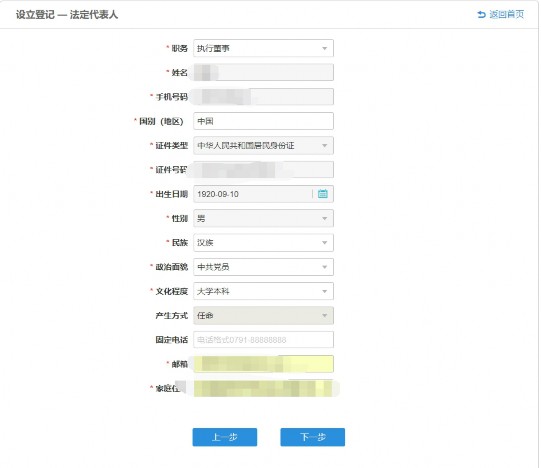Expand the 职务 dropdown

click(x=263, y=48)
